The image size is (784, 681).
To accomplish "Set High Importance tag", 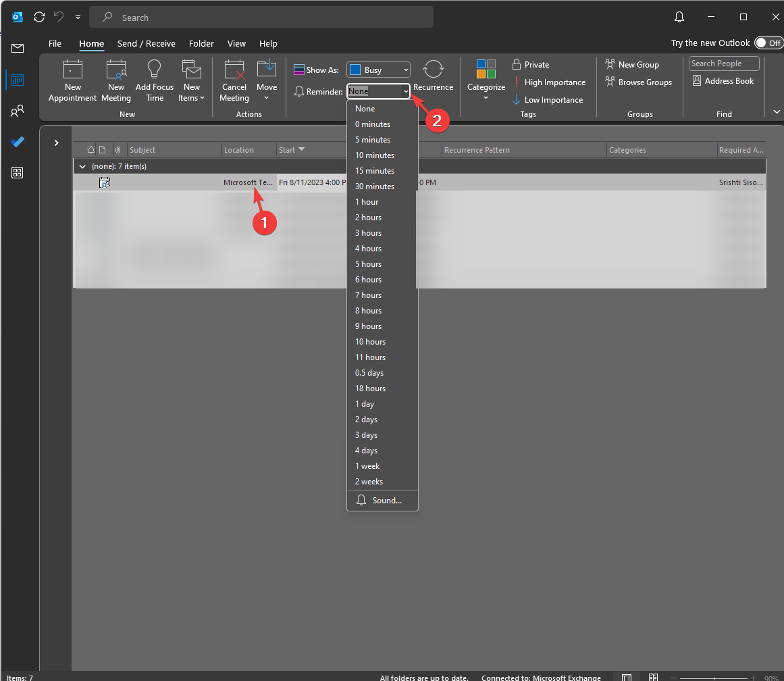I will click(549, 82).
